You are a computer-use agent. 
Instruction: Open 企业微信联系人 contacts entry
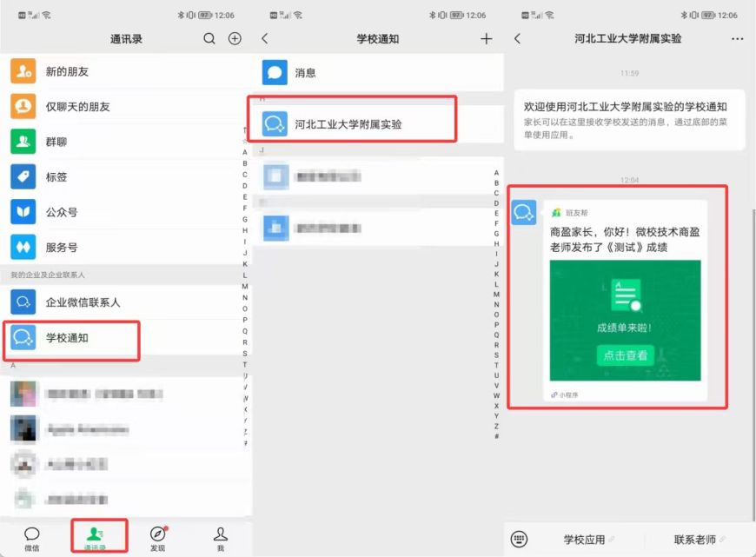[x=83, y=302]
